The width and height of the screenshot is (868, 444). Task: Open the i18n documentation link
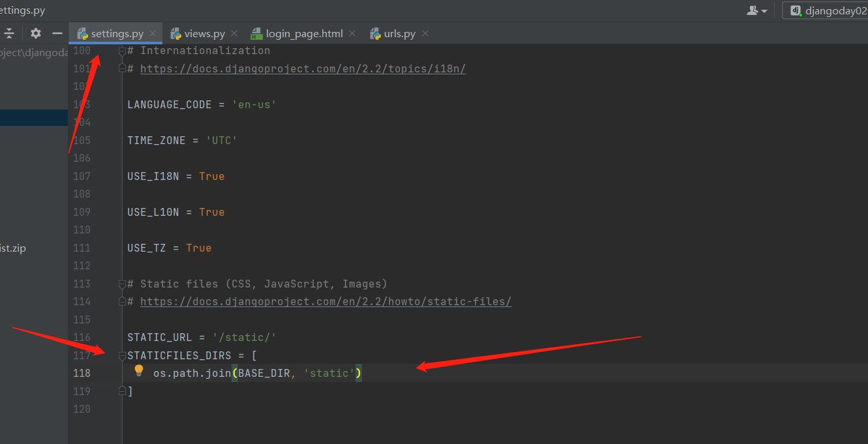(x=303, y=68)
